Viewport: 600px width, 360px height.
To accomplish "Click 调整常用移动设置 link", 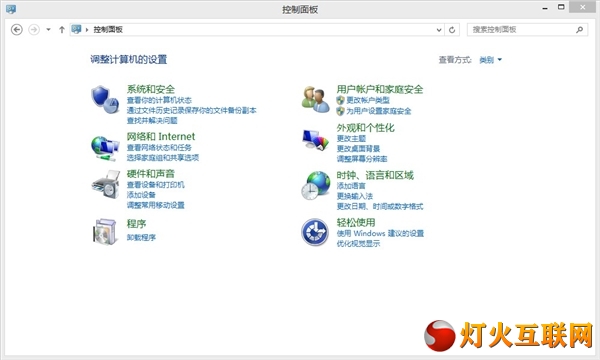I will pyautogui.click(x=155, y=205).
